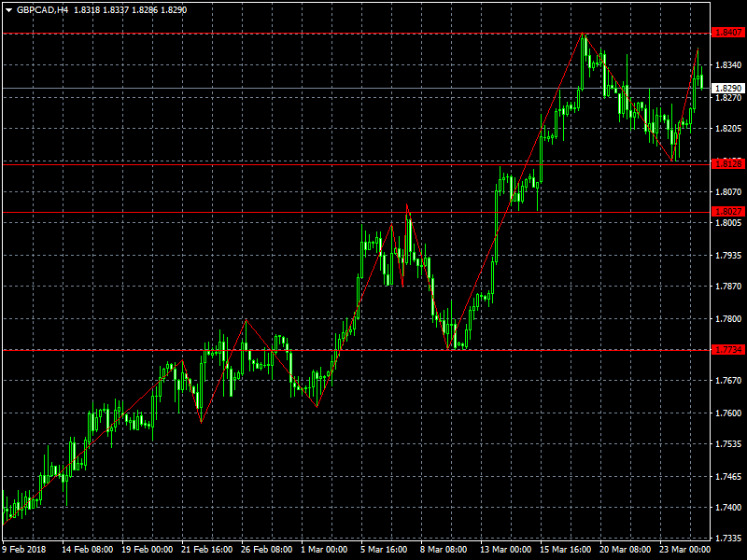Screen dimensions: 747x560
Task: Click the 1.7465 price axis value
Action: tap(728, 477)
